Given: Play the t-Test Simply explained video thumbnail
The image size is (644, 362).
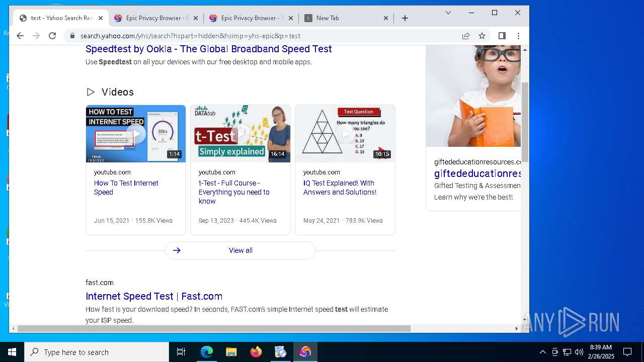Looking at the screenshot, I should tap(240, 134).
